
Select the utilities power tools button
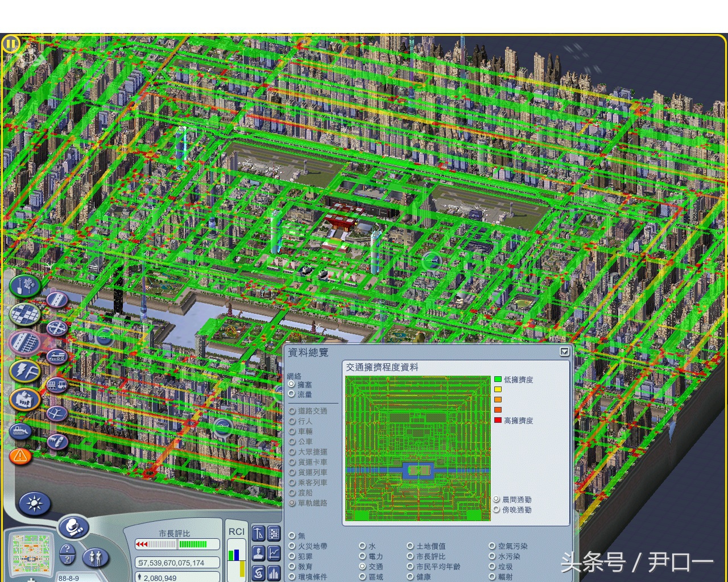click(x=25, y=371)
